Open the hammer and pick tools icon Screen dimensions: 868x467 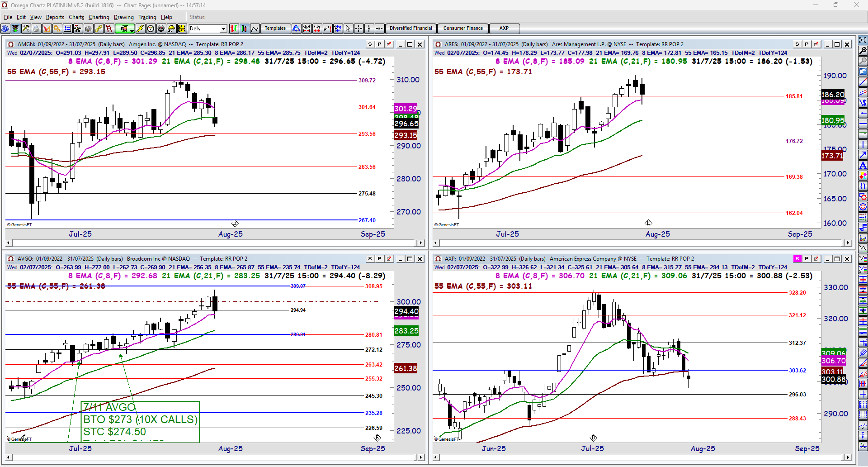[26, 29]
